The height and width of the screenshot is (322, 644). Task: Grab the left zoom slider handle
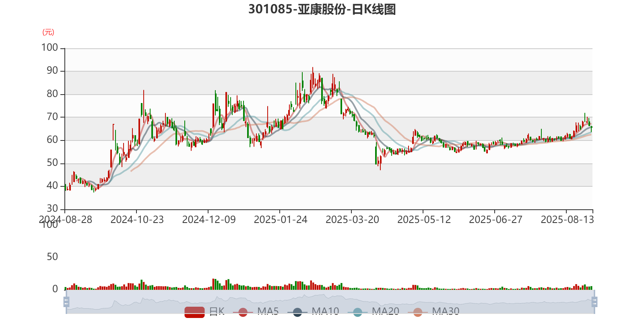point(66,302)
